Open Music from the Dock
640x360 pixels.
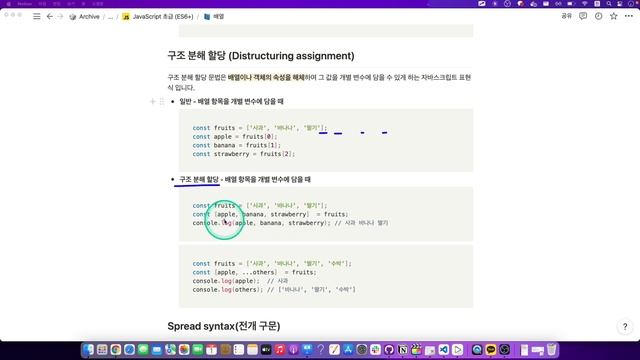pos(280,350)
